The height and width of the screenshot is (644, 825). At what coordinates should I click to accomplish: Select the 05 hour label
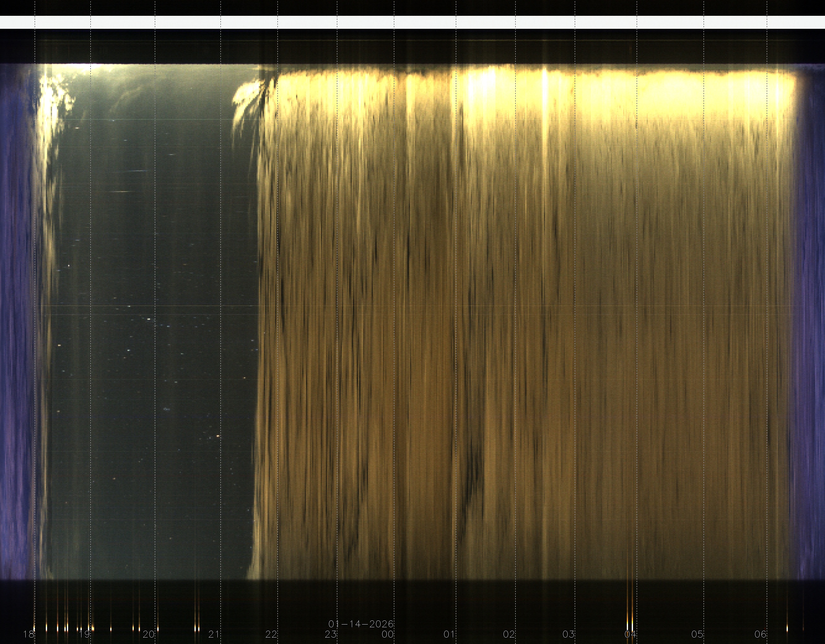(x=697, y=634)
